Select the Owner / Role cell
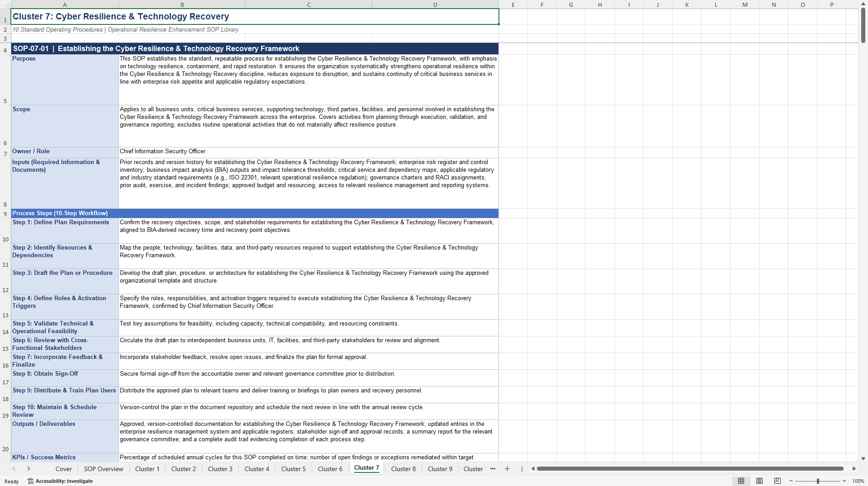Screen dimensions: 868x486 coord(65,153)
